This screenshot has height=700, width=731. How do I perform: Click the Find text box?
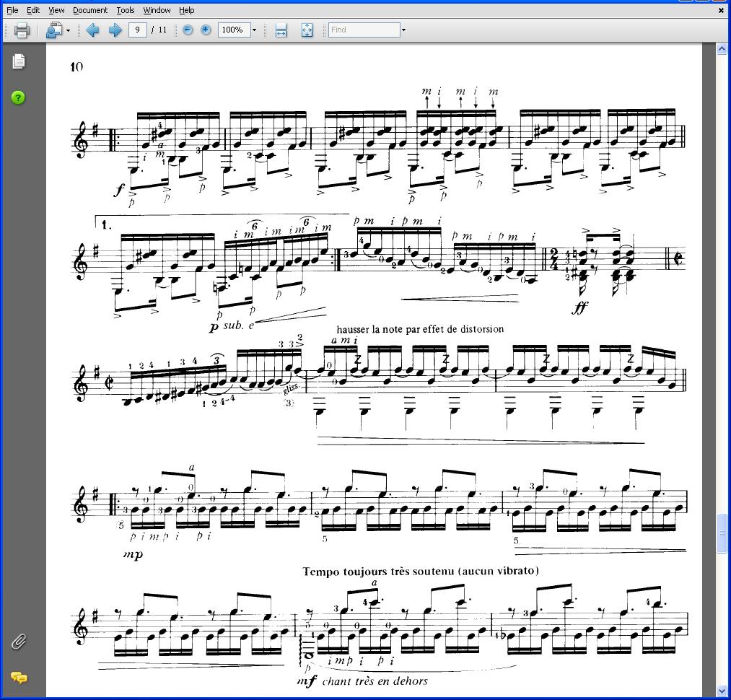pyautogui.click(x=364, y=30)
